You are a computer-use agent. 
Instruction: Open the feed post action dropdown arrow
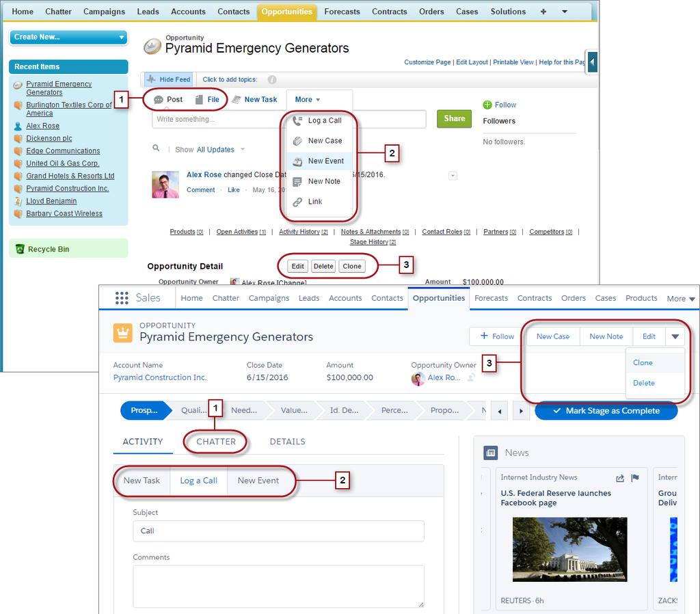click(453, 176)
